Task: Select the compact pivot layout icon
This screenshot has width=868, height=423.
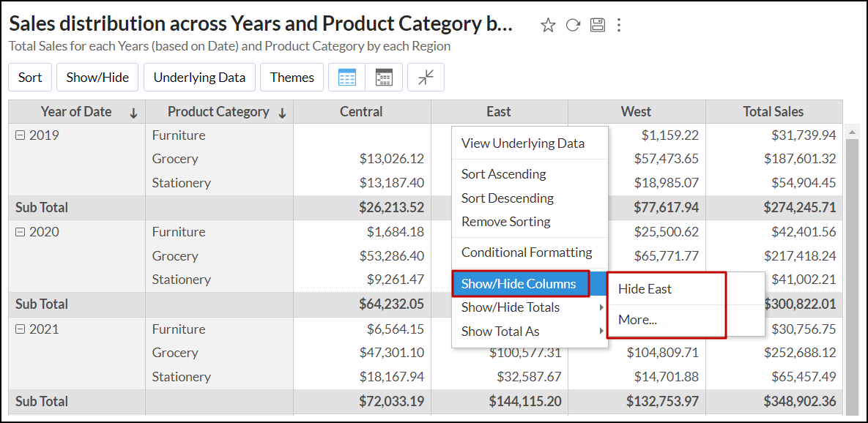Action: [384, 78]
